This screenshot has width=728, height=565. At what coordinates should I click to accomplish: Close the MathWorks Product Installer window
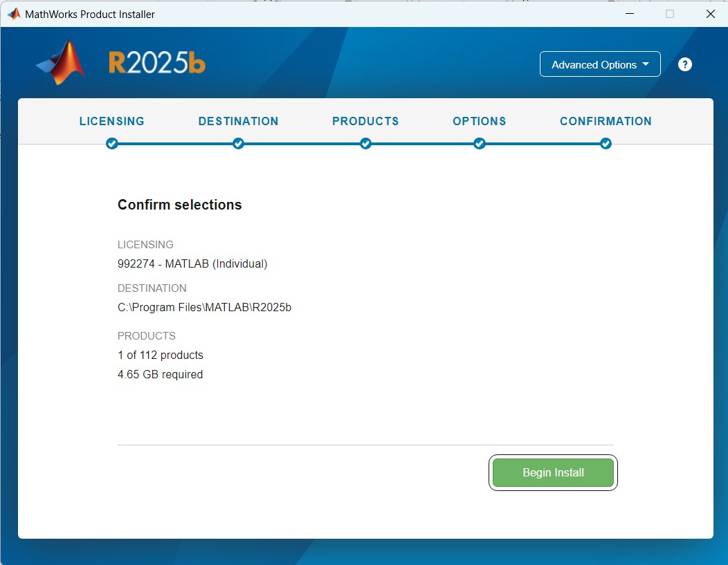[x=710, y=14]
